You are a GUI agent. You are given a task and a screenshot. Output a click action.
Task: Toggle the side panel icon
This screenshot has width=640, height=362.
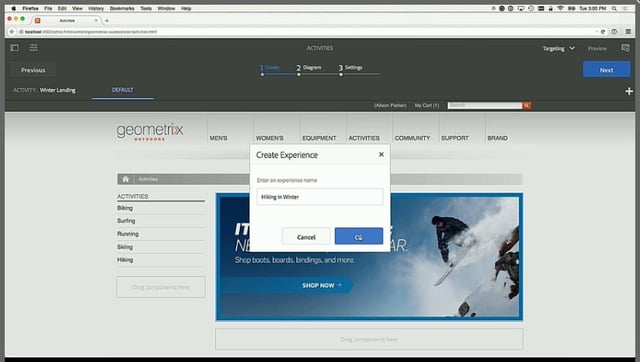click(x=14, y=48)
